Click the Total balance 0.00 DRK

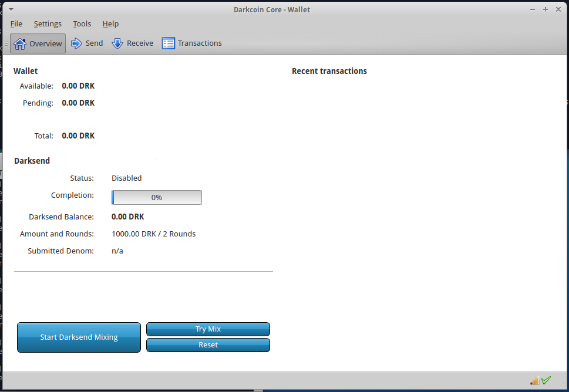coord(78,136)
